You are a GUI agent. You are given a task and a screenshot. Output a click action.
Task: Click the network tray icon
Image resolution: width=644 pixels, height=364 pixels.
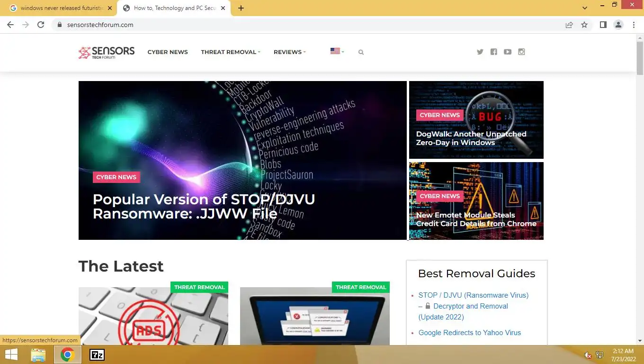[x=599, y=355]
